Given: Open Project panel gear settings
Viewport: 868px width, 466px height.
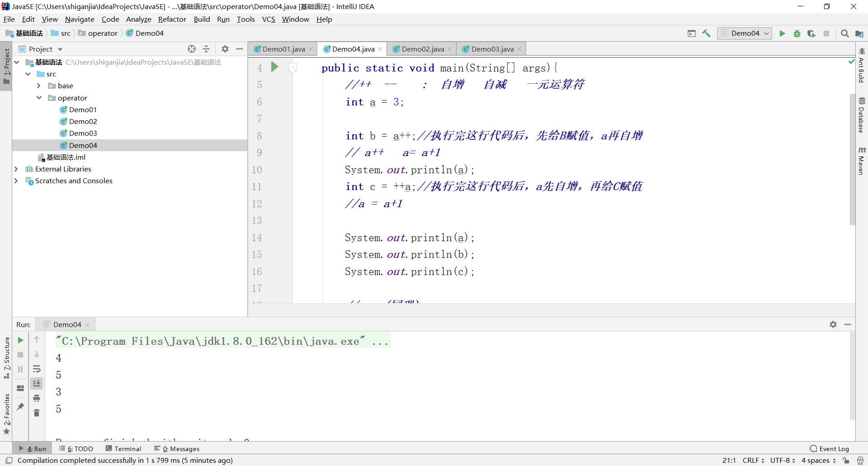Looking at the screenshot, I should [225, 49].
